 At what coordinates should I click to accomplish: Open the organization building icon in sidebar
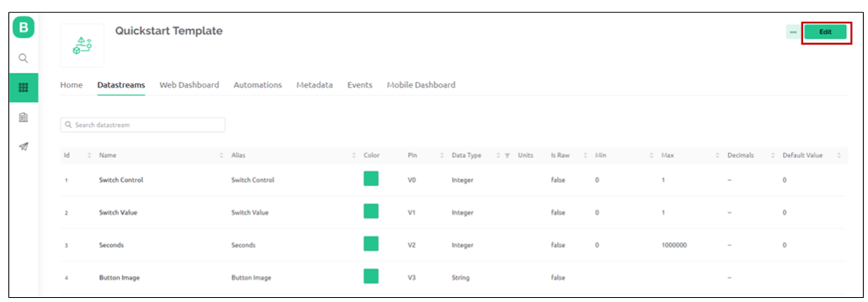point(23,117)
